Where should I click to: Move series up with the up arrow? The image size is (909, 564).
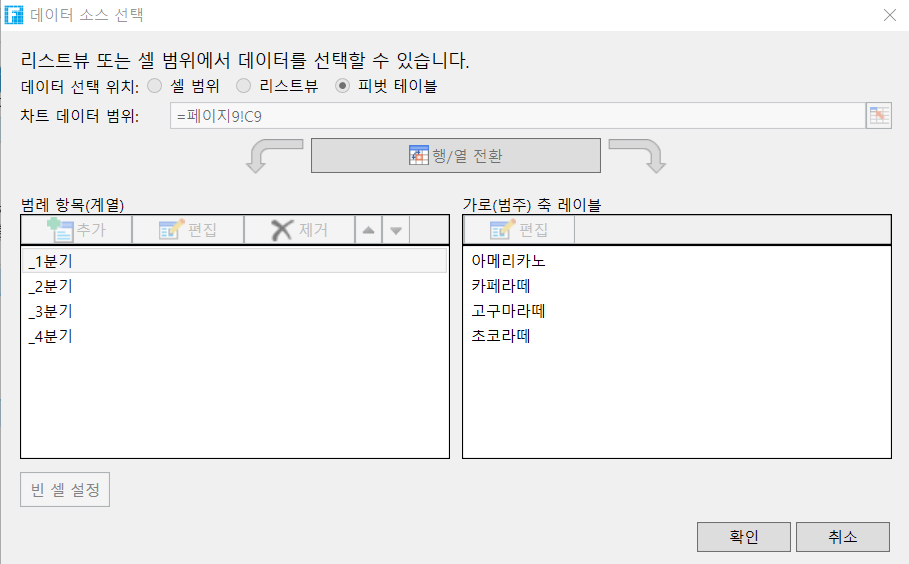[368, 230]
